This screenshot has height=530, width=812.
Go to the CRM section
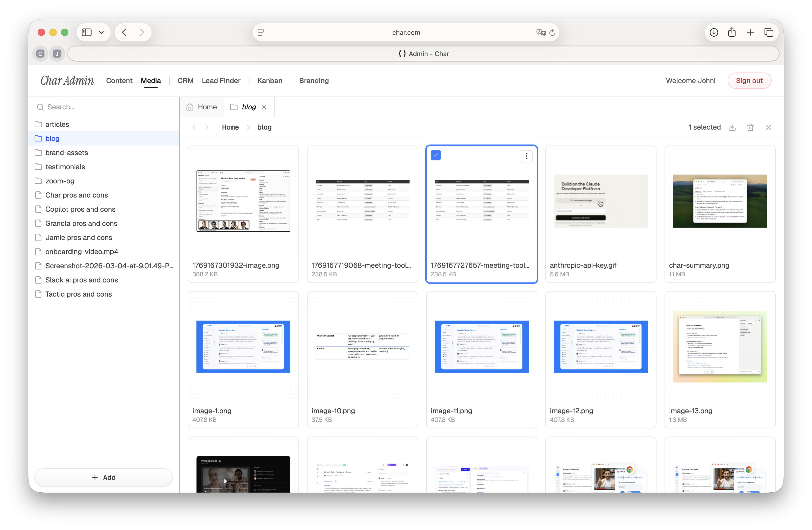point(185,81)
